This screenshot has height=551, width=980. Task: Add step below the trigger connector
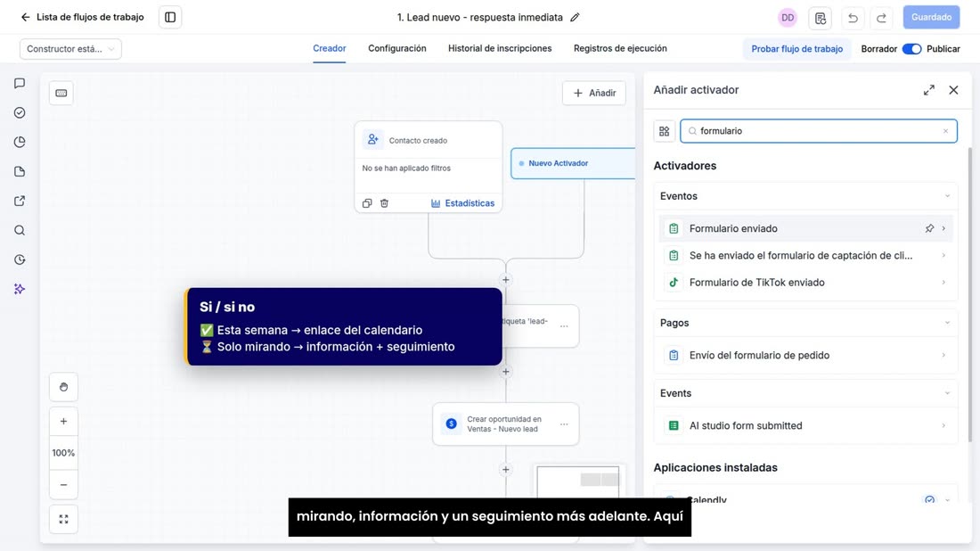[x=506, y=280]
